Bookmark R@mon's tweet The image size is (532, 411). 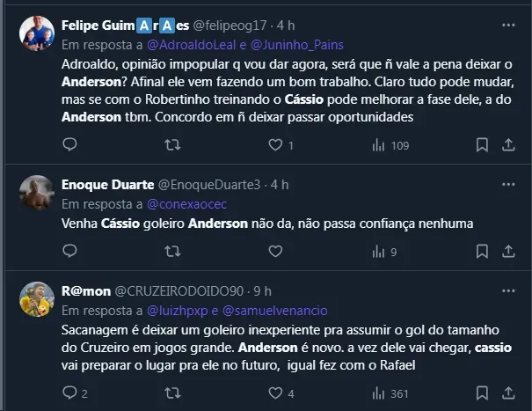pos(482,393)
